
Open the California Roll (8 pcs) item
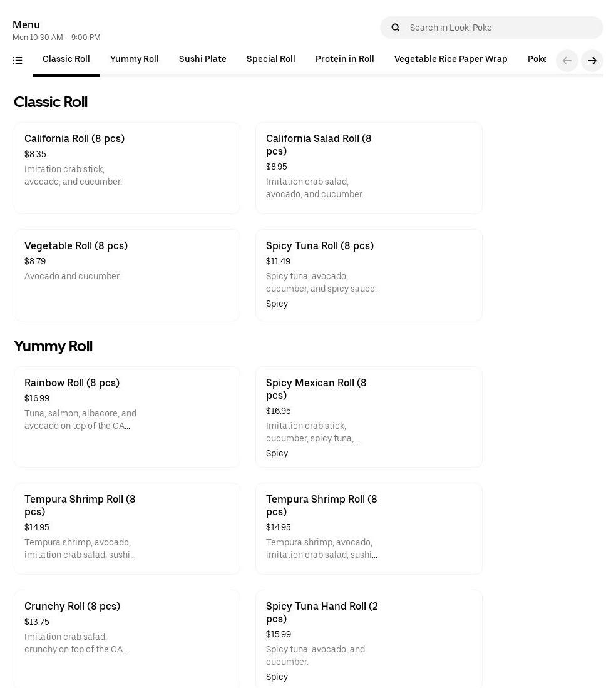[x=127, y=168]
